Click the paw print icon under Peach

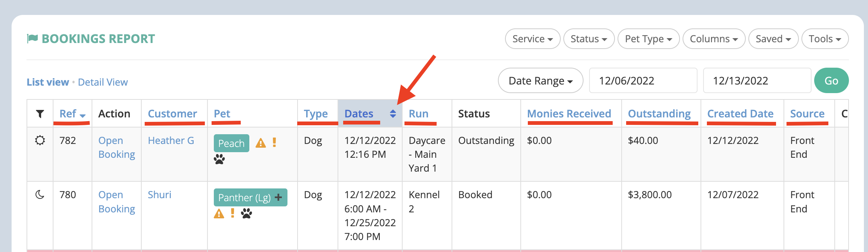pos(219,160)
